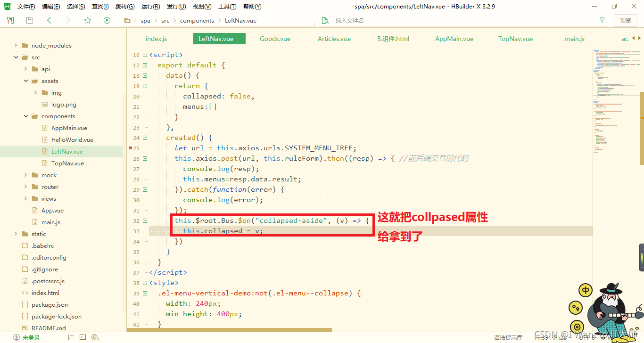Image resolution: width=644 pixels, height=343 pixels.
Task: Click the spa breadcrumb segment
Action: click(145, 20)
